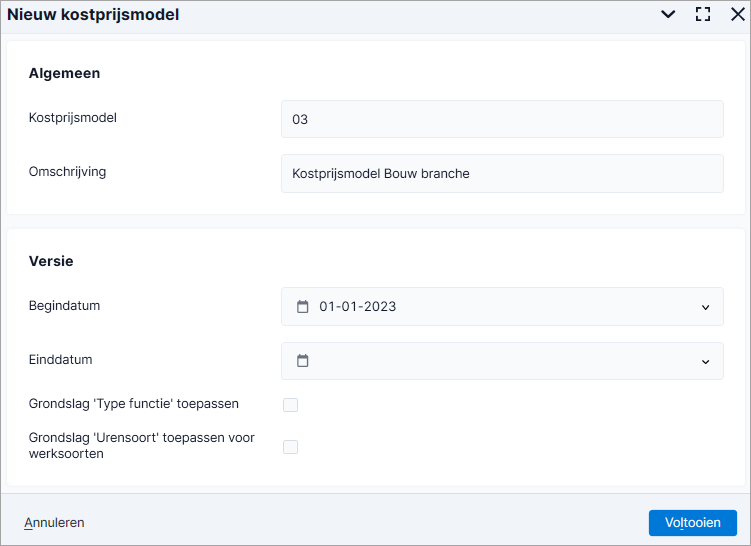Screen dimensions: 751x546
Task: Click the Nieuw kostprijsmodel dialog title
Action: coord(93,14)
